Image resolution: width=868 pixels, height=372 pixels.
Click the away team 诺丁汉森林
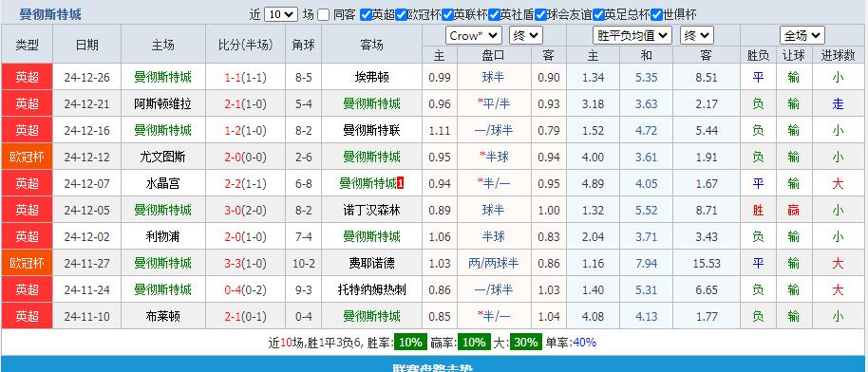pos(371,211)
